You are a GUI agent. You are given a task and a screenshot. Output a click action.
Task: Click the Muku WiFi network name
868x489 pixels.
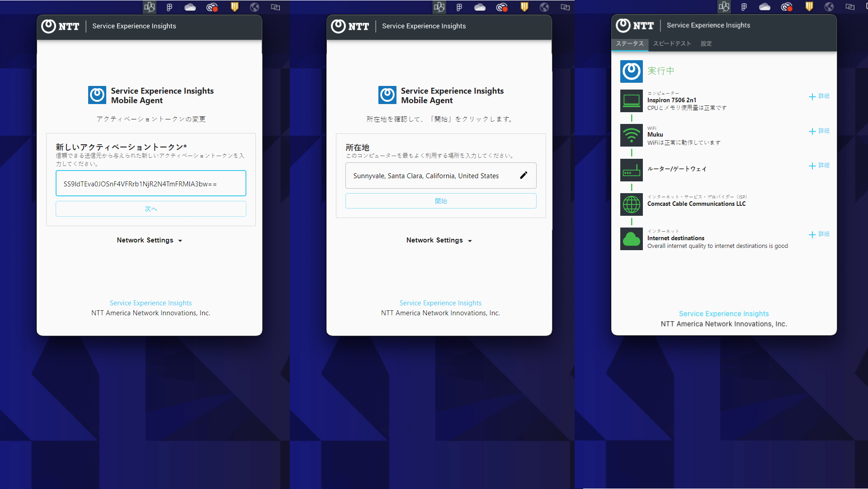(655, 135)
